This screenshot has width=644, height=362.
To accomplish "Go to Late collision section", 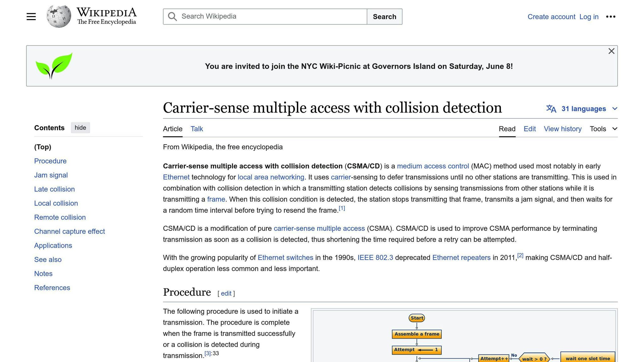I will [54, 189].
